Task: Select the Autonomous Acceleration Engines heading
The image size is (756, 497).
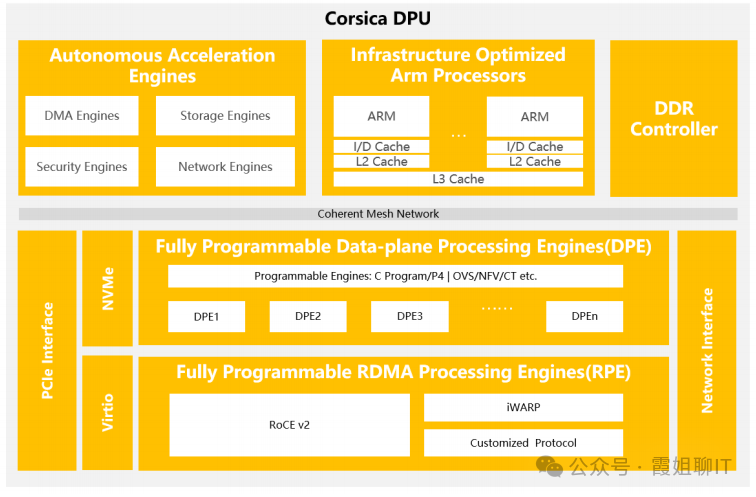Action: coord(162,66)
